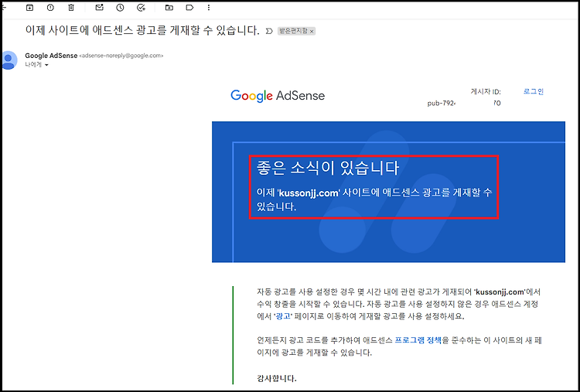
Task: Click the Google AdSense sender name
Action: 51,56
